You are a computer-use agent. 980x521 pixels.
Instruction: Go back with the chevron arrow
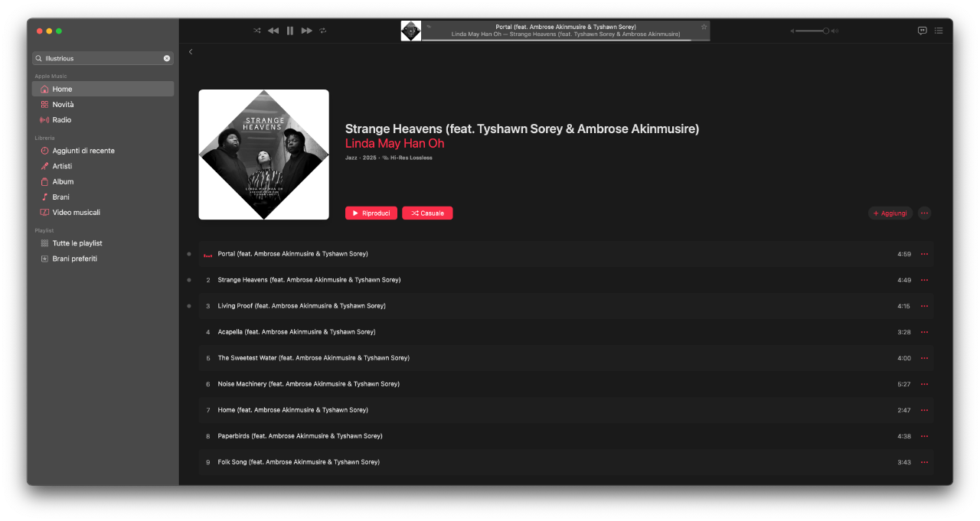(x=191, y=52)
